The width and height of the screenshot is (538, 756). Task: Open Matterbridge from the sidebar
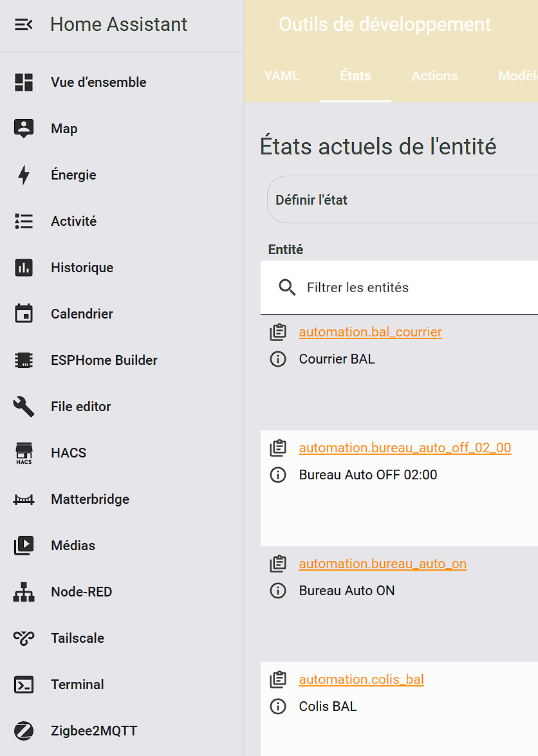click(x=90, y=499)
